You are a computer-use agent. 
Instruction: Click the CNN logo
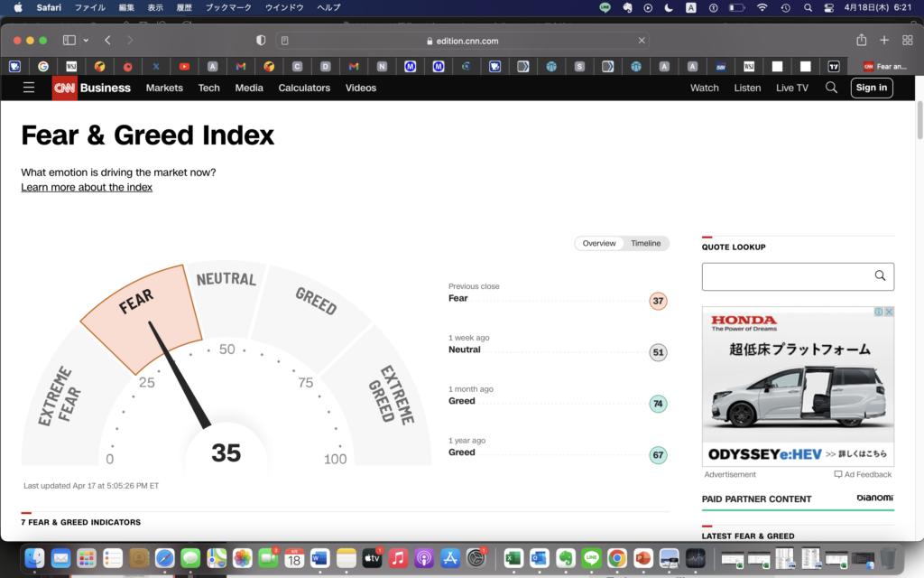point(64,88)
